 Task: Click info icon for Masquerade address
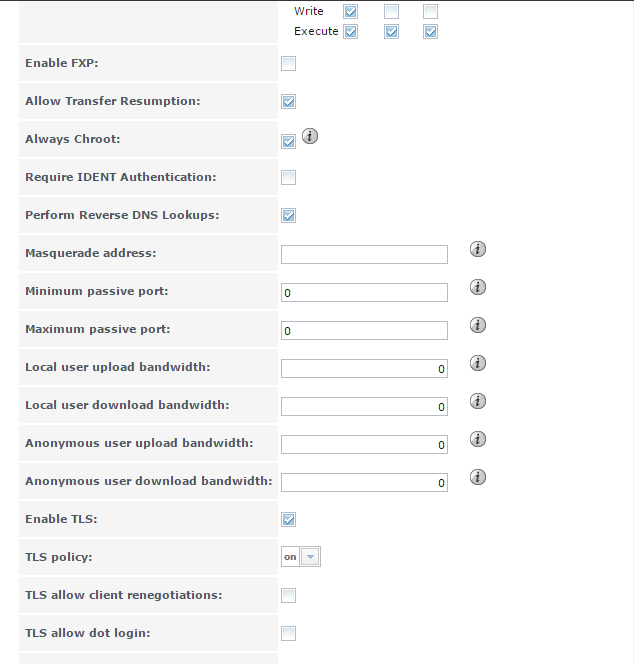point(478,249)
